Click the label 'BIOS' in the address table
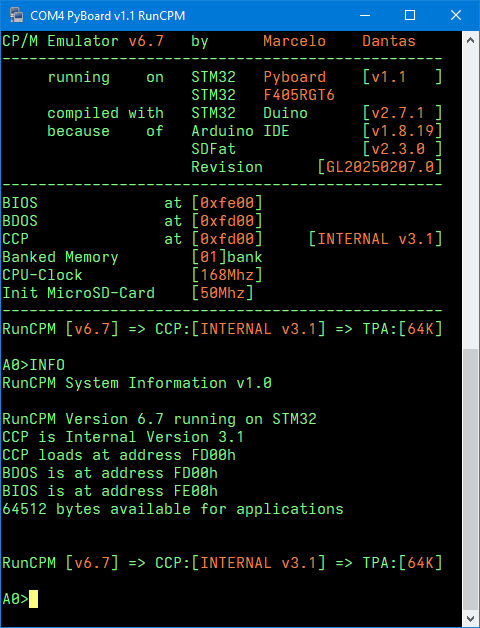 pyautogui.click(x=20, y=203)
